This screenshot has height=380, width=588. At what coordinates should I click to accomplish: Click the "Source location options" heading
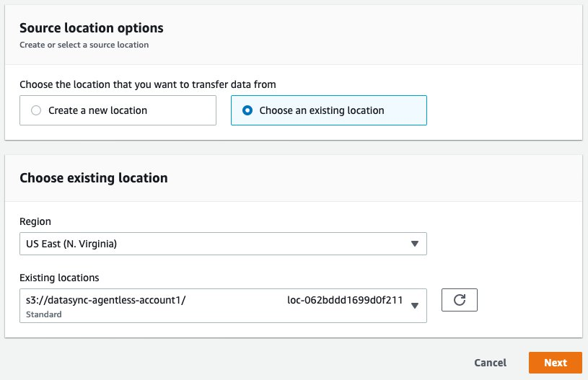(x=91, y=28)
